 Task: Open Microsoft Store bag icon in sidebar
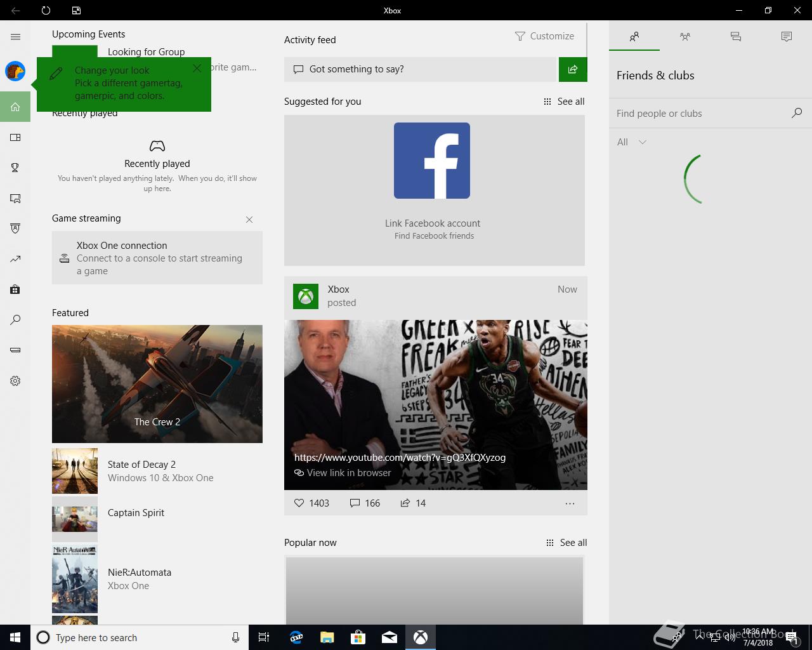[x=15, y=289]
